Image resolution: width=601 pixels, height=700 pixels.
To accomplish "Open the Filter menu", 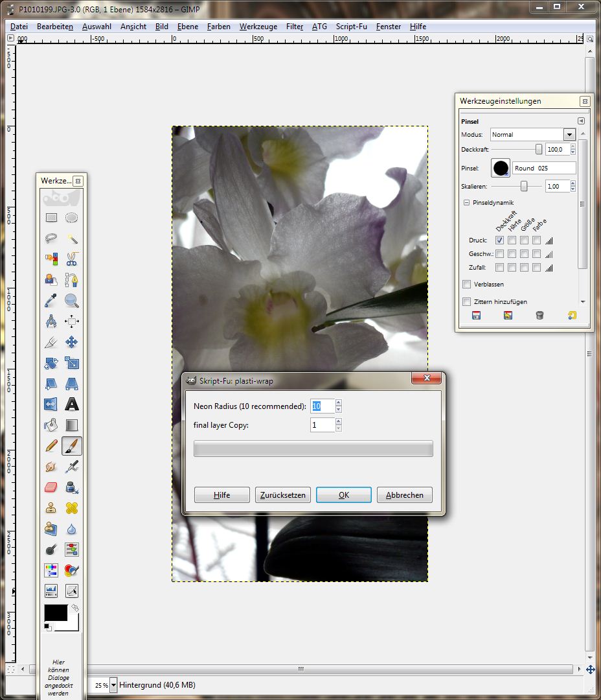I will [x=295, y=27].
